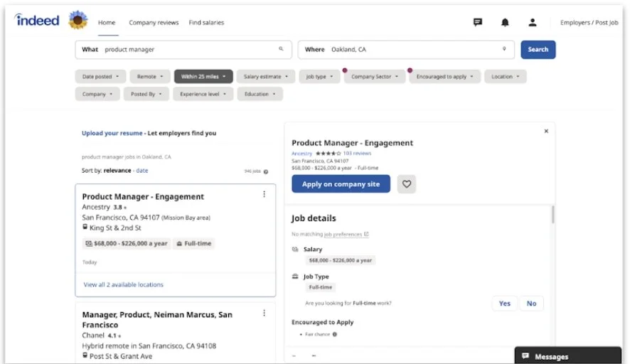Sort results by date
This screenshot has width=630, height=364.
[x=142, y=171]
